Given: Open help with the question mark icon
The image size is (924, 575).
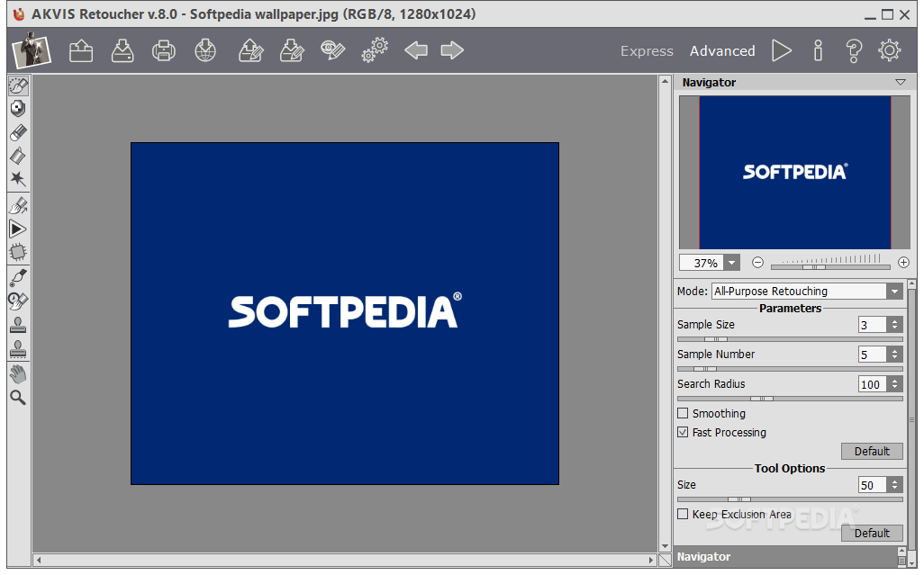Looking at the screenshot, I should tap(853, 50).
